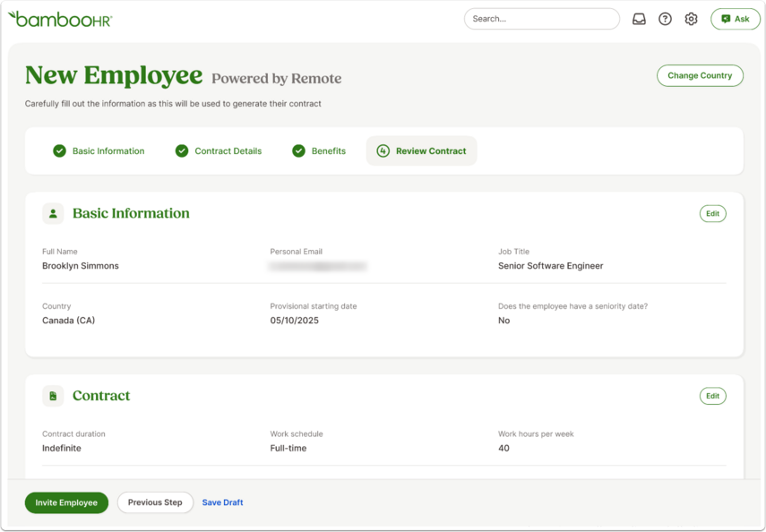Viewport: 766px width, 532px height.
Task: Click the seniority date answer No
Action: (x=503, y=321)
